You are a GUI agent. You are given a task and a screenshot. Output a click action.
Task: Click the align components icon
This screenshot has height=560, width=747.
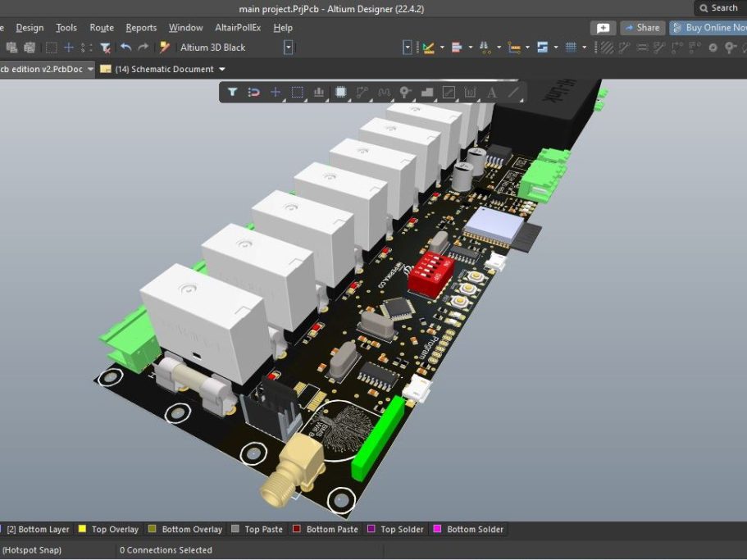pyautogui.click(x=457, y=48)
